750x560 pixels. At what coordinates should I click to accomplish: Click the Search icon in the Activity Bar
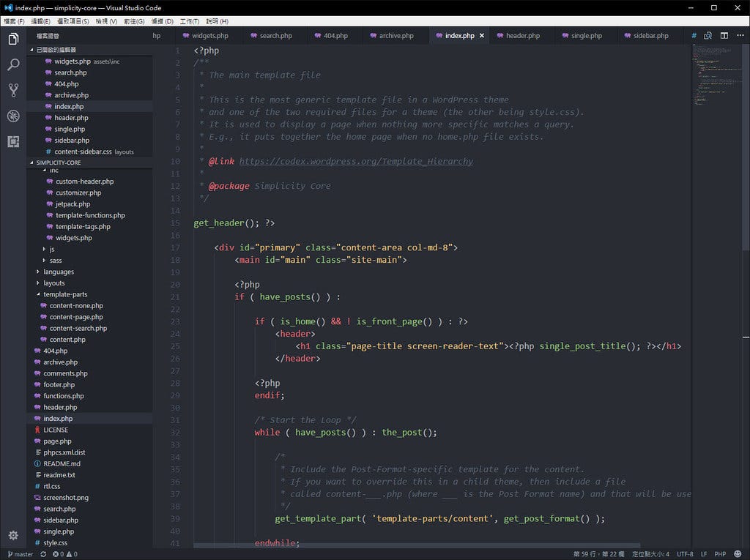click(x=12, y=64)
